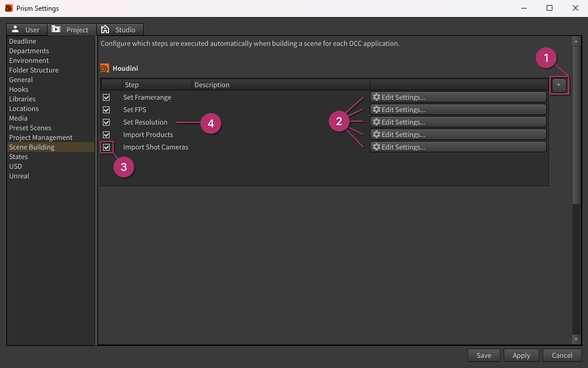Click the clapperboard icon on the Project tab
The width and height of the screenshot is (588, 368).
pos(55,29)
